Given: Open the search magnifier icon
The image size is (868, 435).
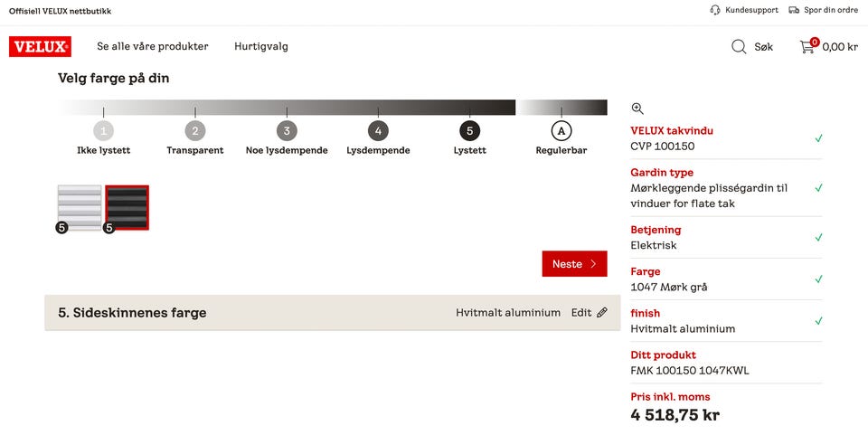Looking at the screenshot, I should click(x=739, y=46).
